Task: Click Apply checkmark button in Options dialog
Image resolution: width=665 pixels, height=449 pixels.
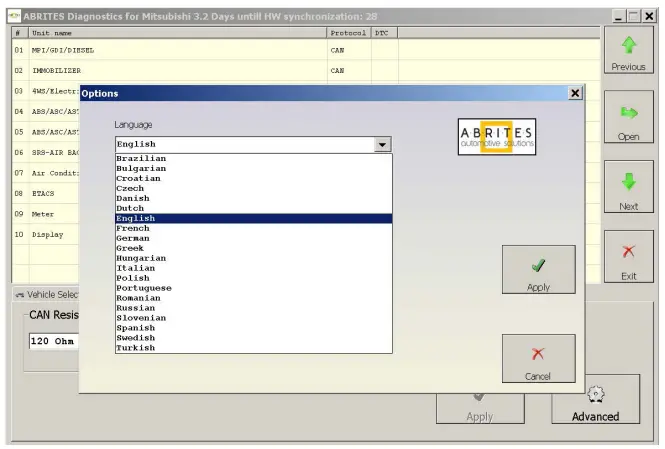Action: click(x=539, y=269)
